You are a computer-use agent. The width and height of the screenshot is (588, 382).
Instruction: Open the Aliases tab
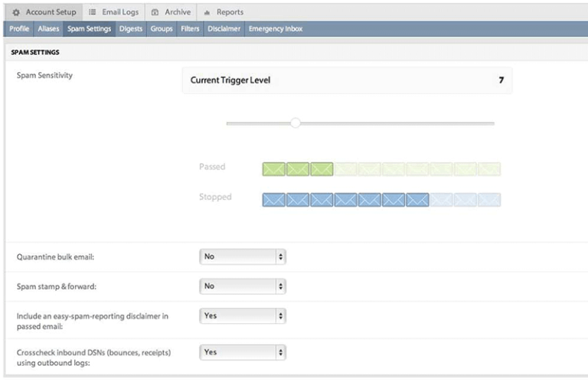48,29
